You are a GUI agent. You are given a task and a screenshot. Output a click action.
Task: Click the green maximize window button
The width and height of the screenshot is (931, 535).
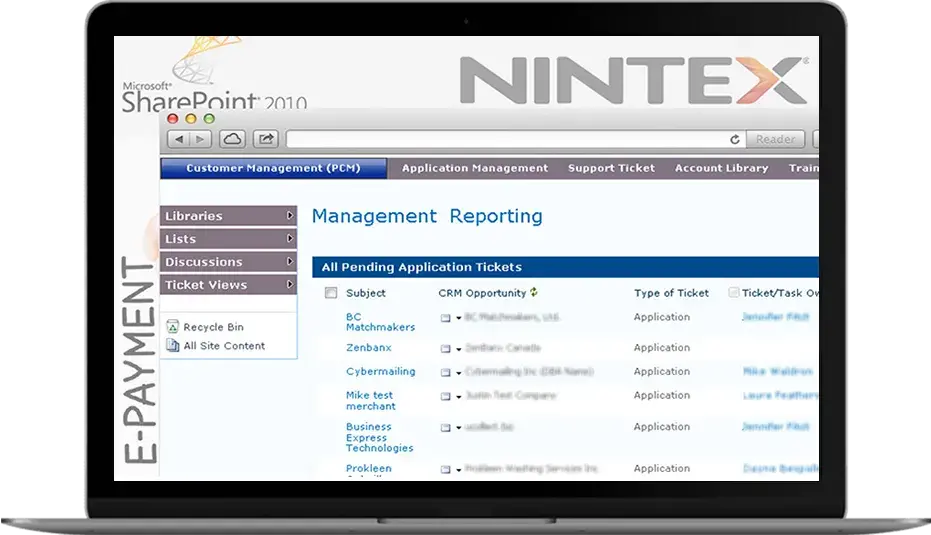point(209,119)
